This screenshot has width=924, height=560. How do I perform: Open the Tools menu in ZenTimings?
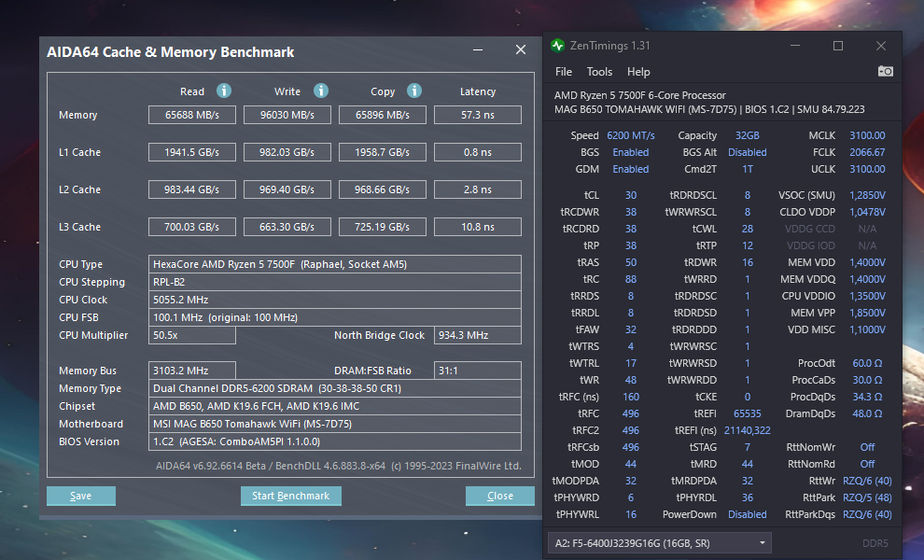pos(599,71)
